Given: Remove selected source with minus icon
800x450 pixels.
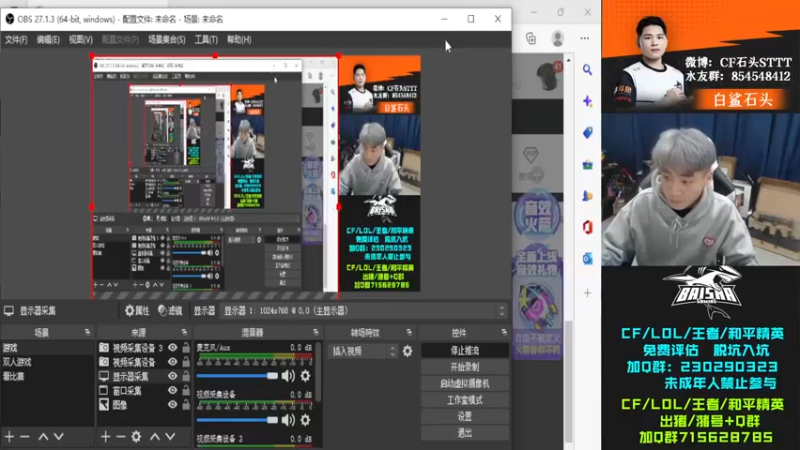Looking at the screenshot, I should point(120,437).
